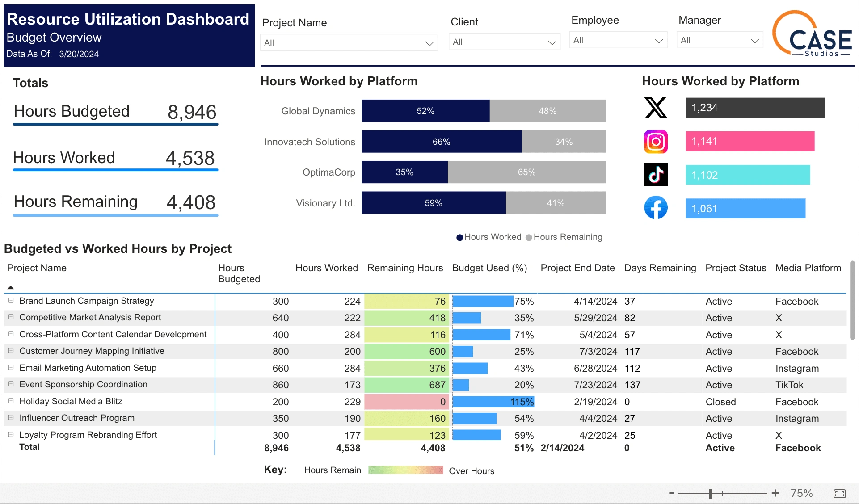Click the Hours Worked legend item

coord(488,237)
